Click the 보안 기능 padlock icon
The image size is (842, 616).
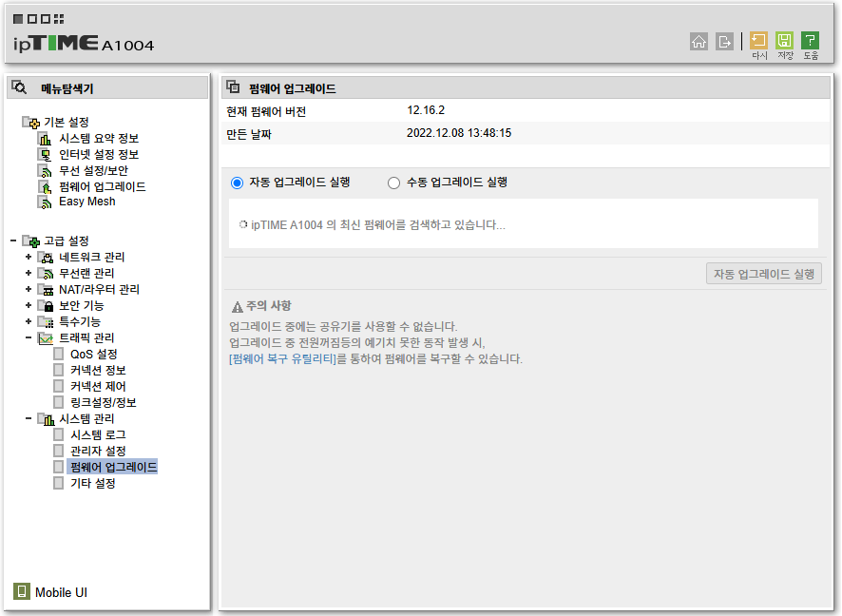tap(46, 305)
